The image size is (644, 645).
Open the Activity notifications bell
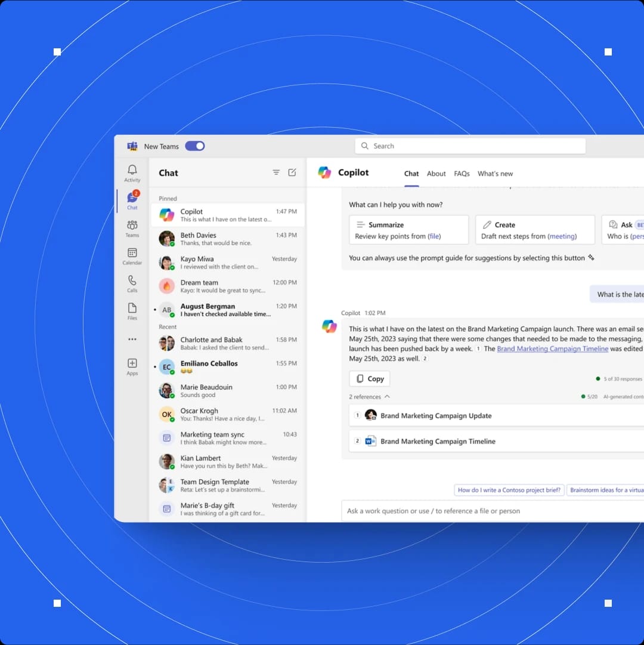pyautogui.click(x=131, y=172)
